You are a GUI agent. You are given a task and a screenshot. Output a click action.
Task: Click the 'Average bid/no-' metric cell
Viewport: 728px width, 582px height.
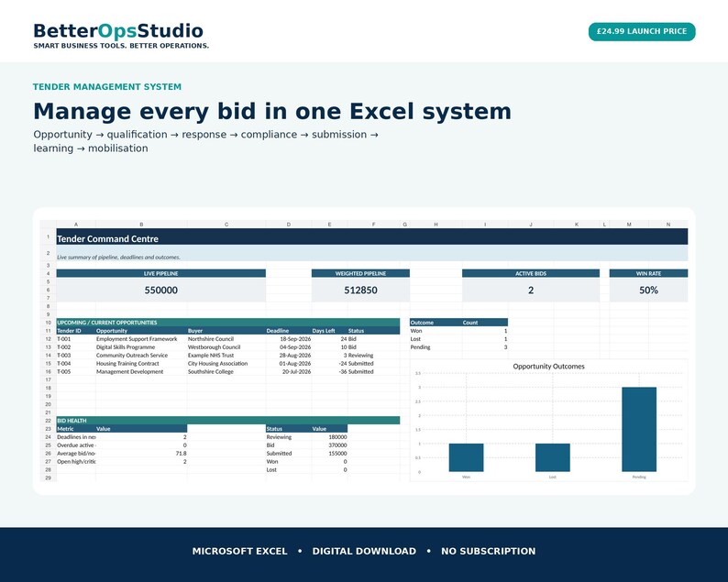pyautogui.click(x=76, y=454)
